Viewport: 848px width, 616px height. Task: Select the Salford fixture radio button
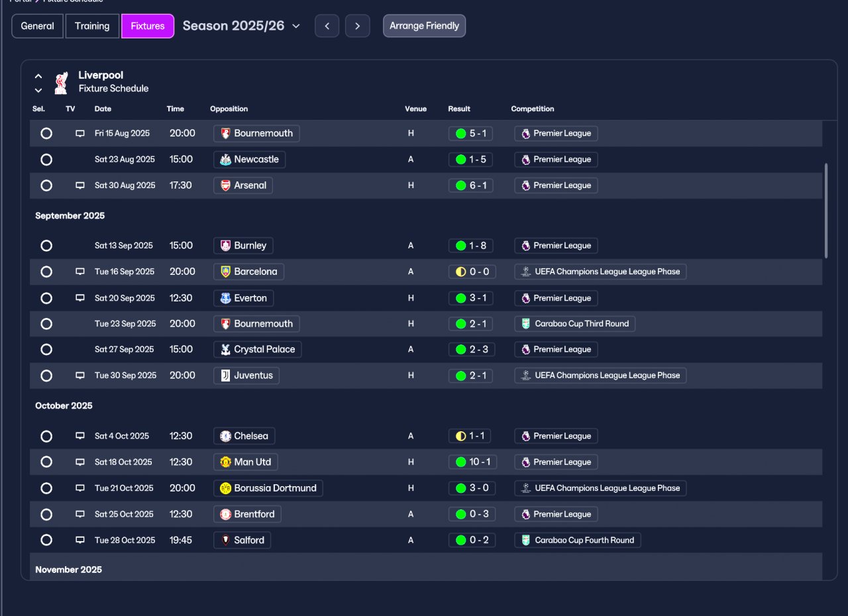(46, 540)
